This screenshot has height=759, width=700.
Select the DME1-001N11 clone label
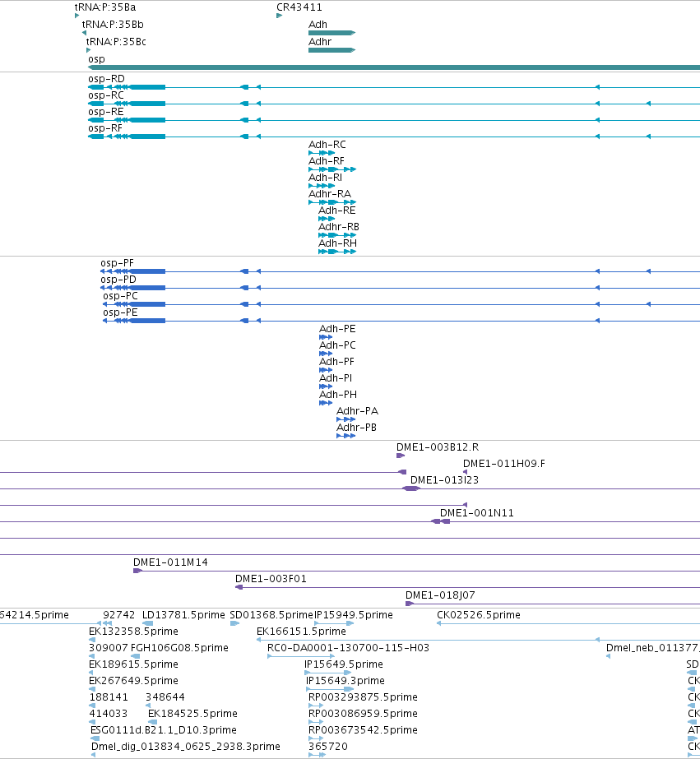477,513
